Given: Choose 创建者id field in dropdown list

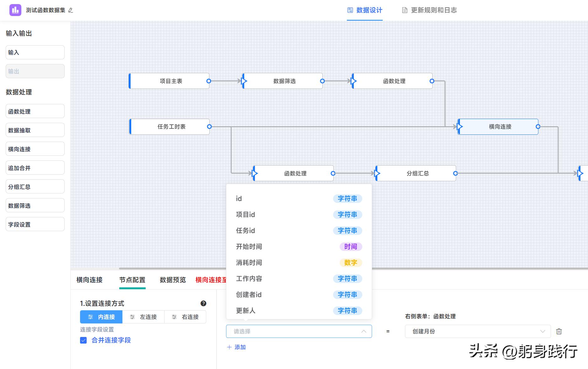Looking at the screenshot, I should pyautogui.click(x=299, y=295).
